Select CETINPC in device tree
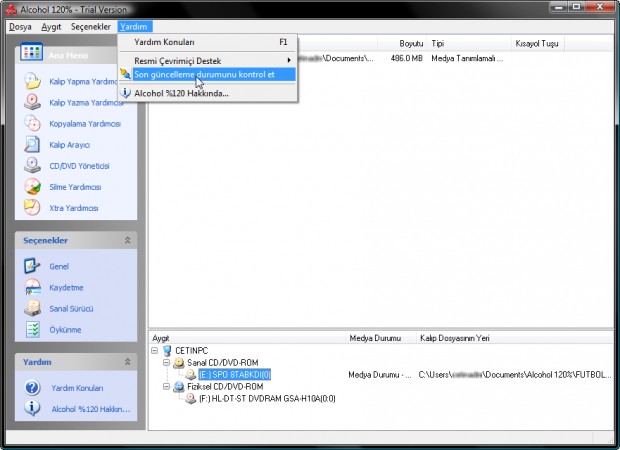Image resolution: width=620 pixels, height=450 pixels. pyautogui.click(x=191, y=351)
